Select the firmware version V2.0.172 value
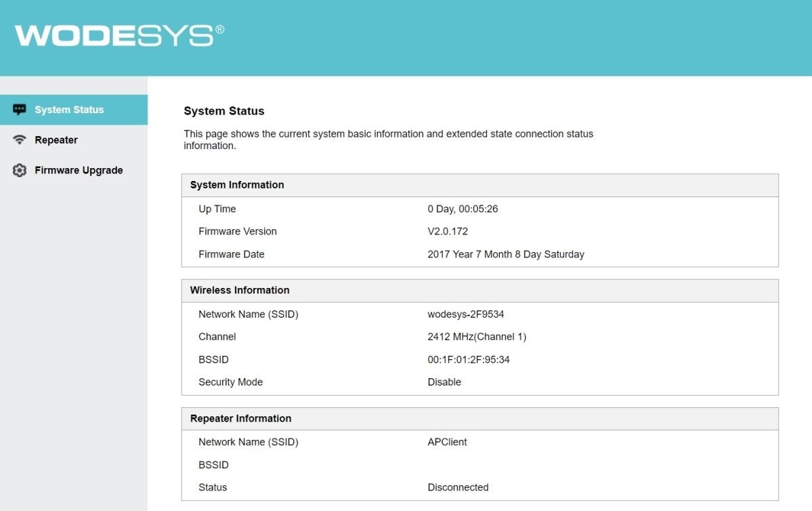Viewport: 812px width, 511px height. click(x=448, y=232)
